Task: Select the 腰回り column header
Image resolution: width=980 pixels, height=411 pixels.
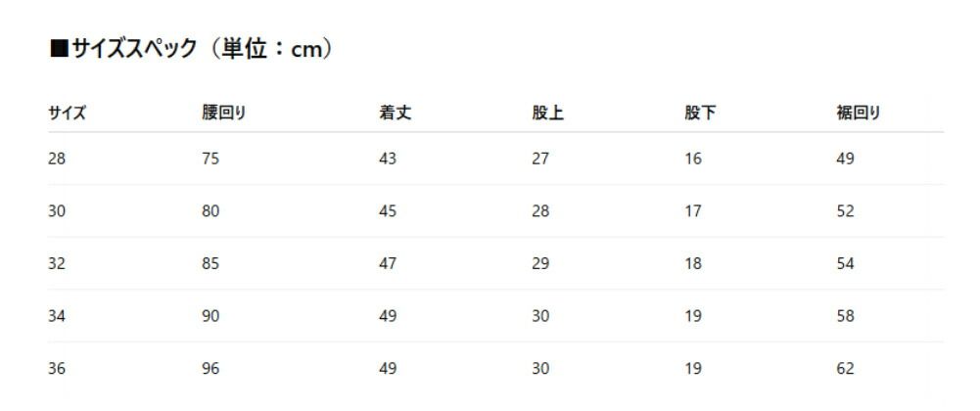Action: [x=223, y=113]
